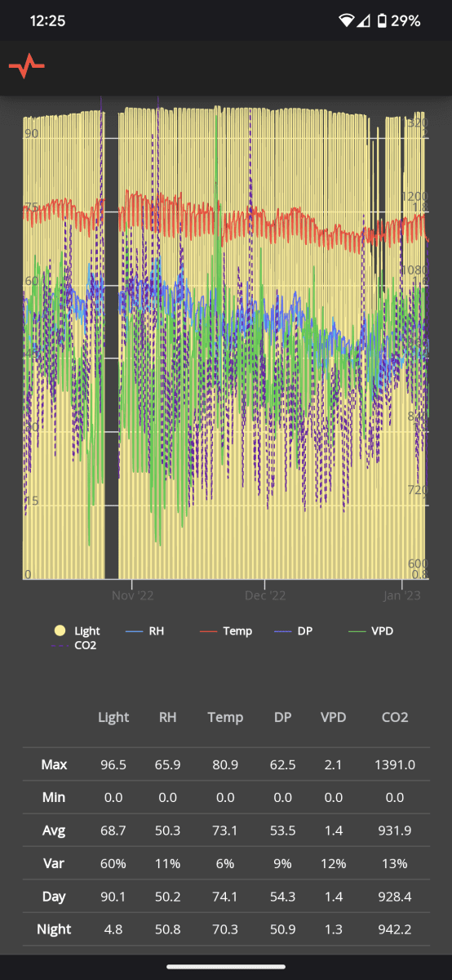Select average Temp value 73.1

click(225, 831)
